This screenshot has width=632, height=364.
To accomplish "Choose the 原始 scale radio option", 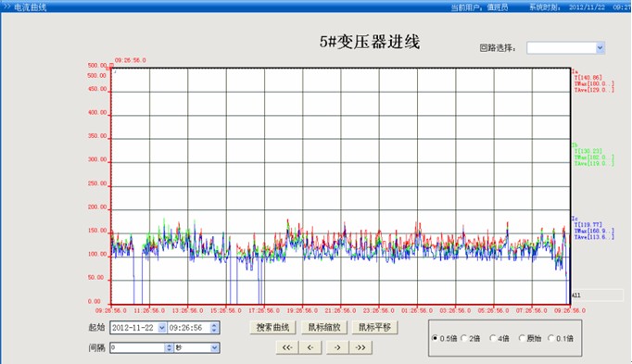I will tap(522, 338).
